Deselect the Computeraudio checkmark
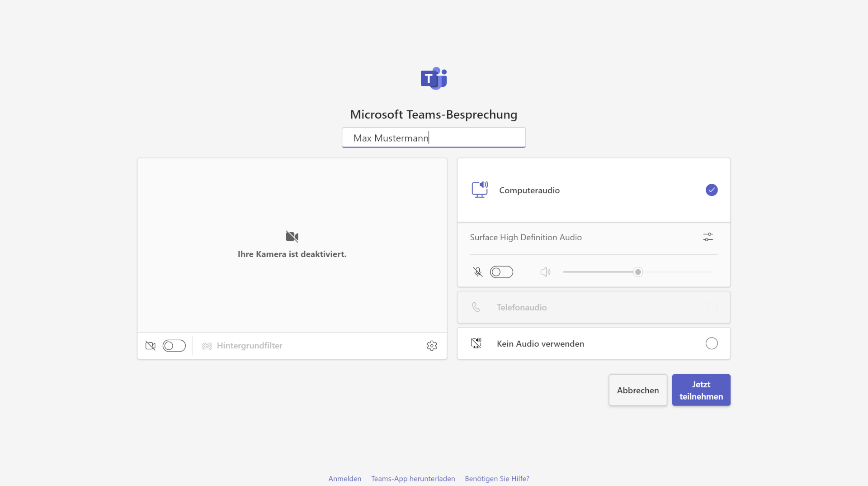The width and height of the screenshot is (868, 486). 712,190
